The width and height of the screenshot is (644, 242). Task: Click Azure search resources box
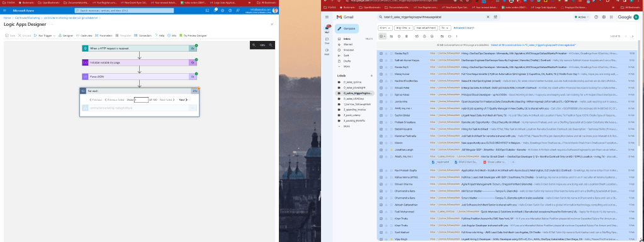coord(125,10)
